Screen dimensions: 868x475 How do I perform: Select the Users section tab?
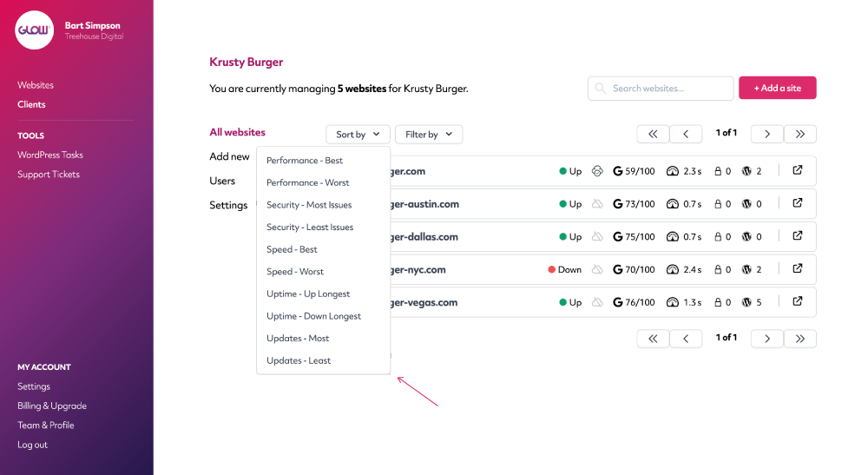(222, 181)
